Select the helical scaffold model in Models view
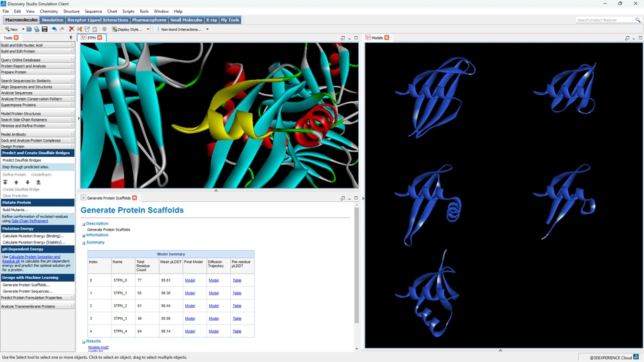 click(x=429, y=205)
